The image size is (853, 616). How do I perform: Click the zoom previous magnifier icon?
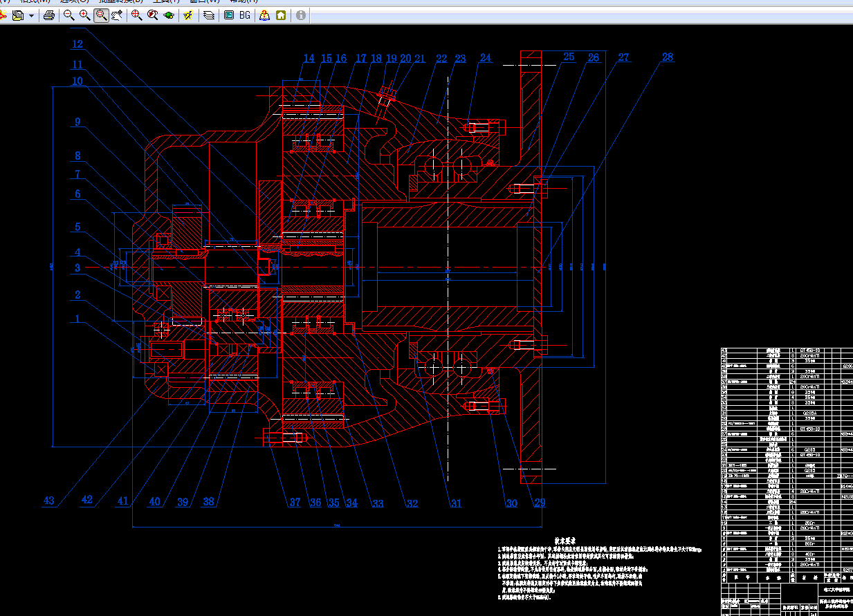[x=152, y=15]
